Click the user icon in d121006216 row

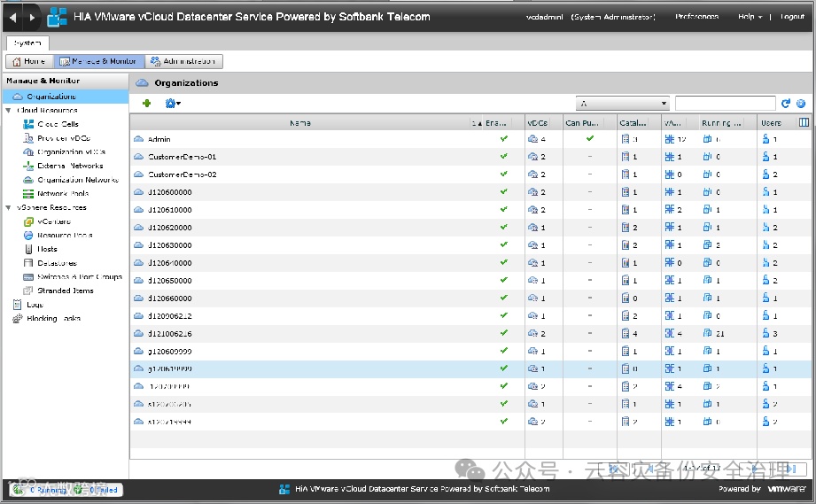(x=766, y=333)
